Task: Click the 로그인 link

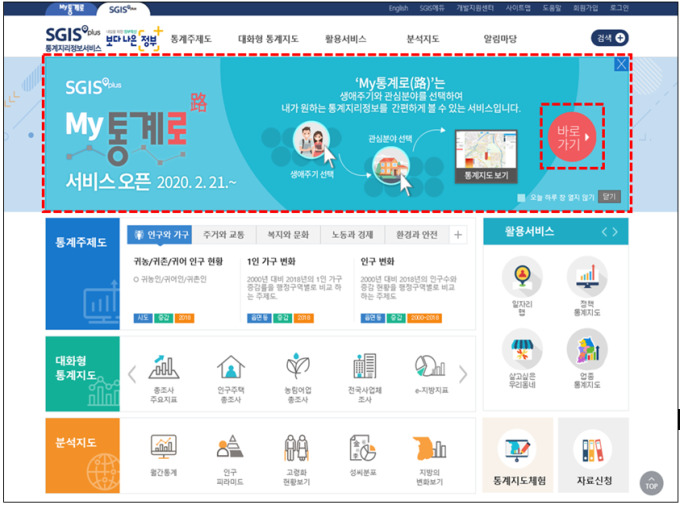Action: tap(619, 8)
